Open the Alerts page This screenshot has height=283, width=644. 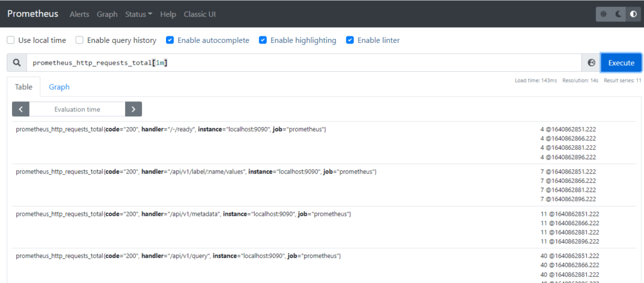[x=79, y=14]
